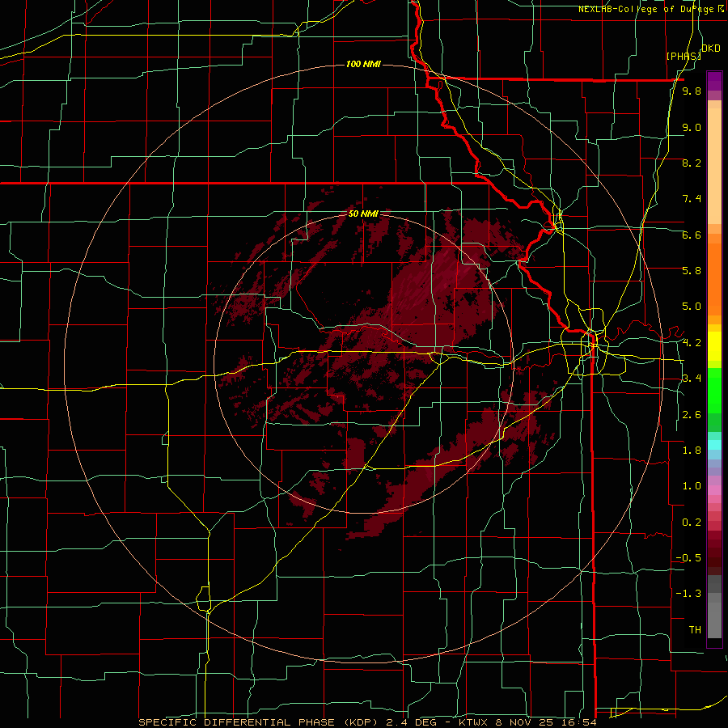The width and height of the screenshot is (728, 728).
Task: Click the 3.4 scale value
Action: (x=692, y=379)
